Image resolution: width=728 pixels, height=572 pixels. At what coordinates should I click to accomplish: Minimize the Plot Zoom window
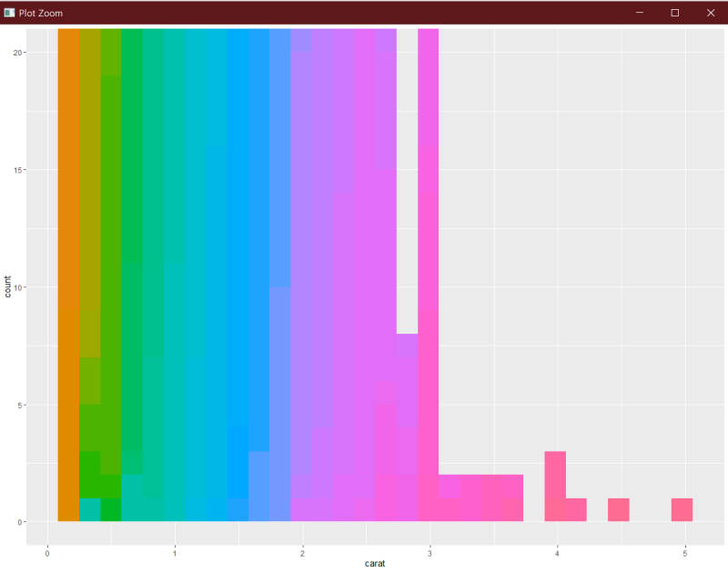pos(639,13)
